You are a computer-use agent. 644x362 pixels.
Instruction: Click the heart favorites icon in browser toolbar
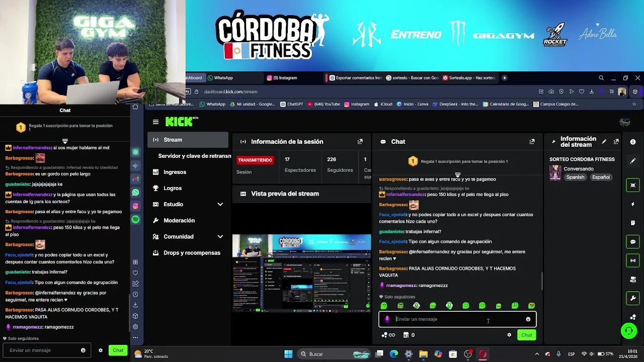(x=582, y=92)
